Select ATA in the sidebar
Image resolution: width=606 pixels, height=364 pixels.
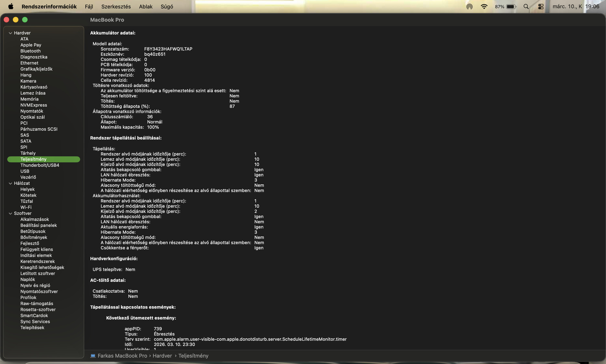click(x=24, y=39)
